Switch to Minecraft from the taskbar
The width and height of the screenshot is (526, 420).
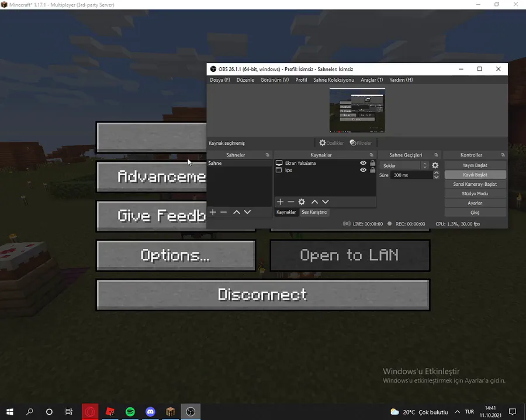[171, 412]
